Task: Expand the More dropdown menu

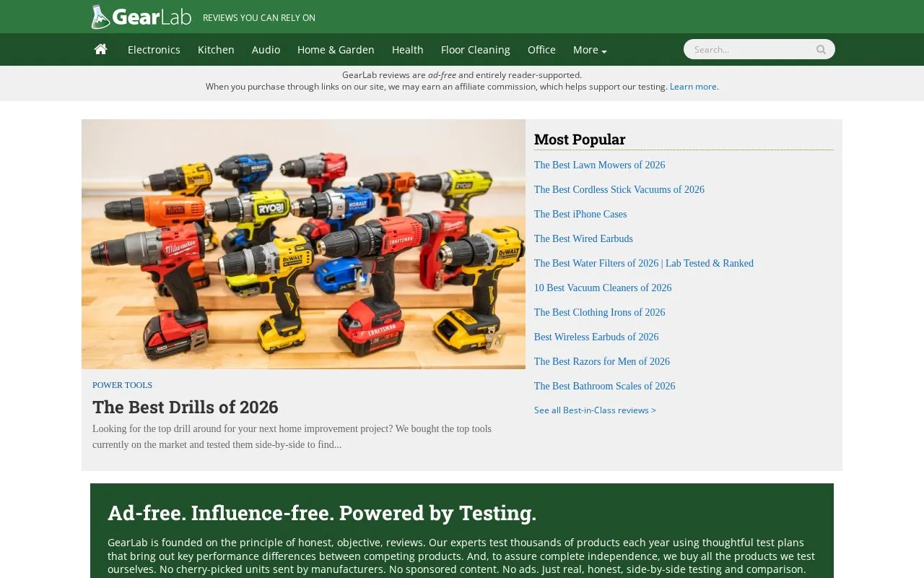Action: point(590,50)
